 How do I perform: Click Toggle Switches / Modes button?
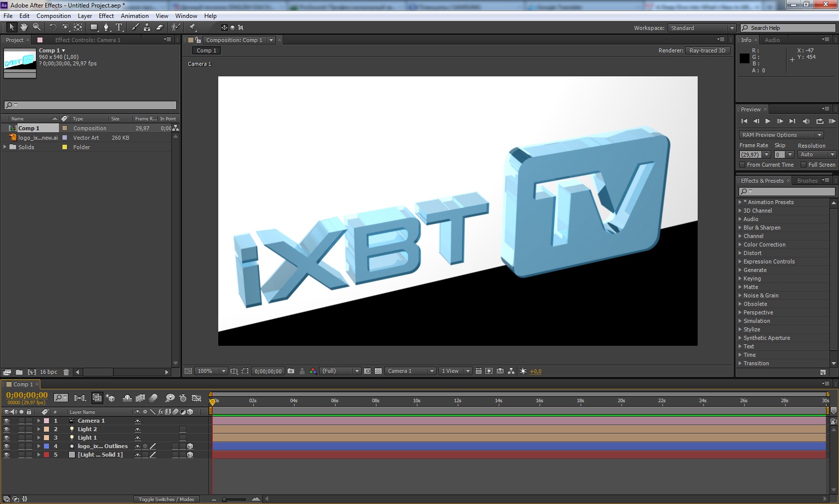coord(166,499)
